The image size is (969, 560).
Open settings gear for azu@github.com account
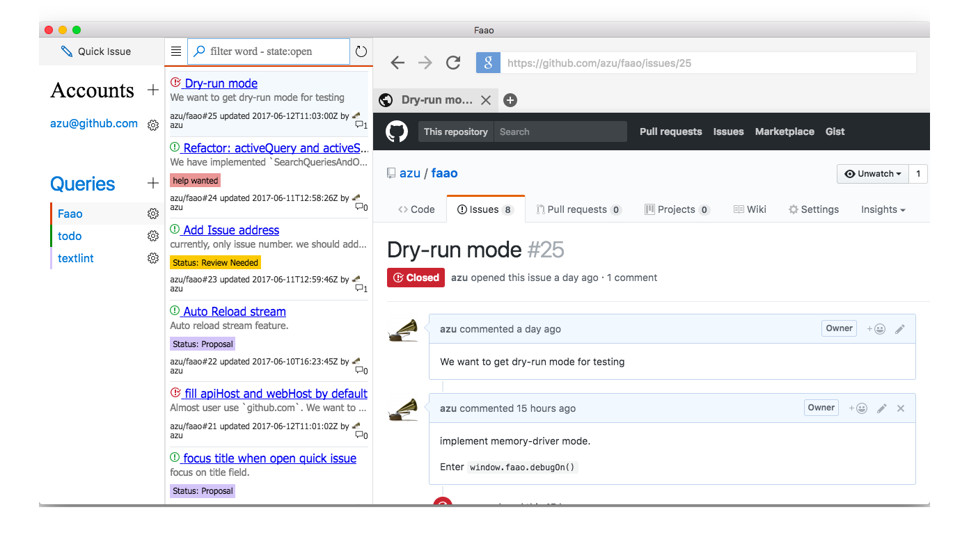pos(153,125)
